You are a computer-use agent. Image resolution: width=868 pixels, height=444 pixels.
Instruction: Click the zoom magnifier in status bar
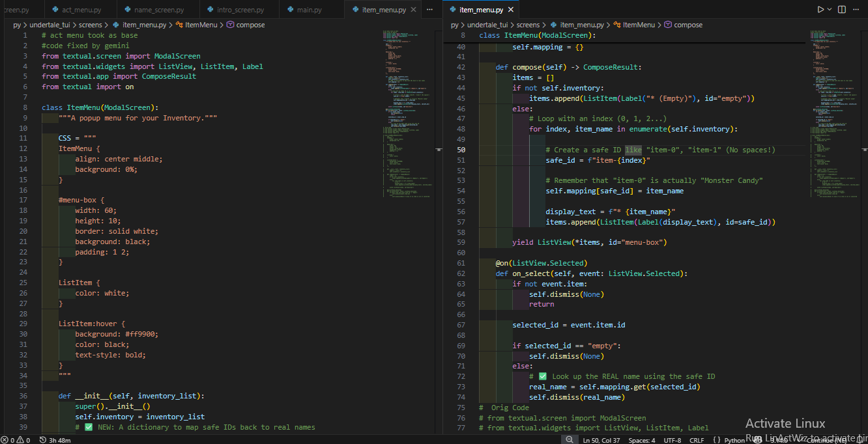coord(570,440)
